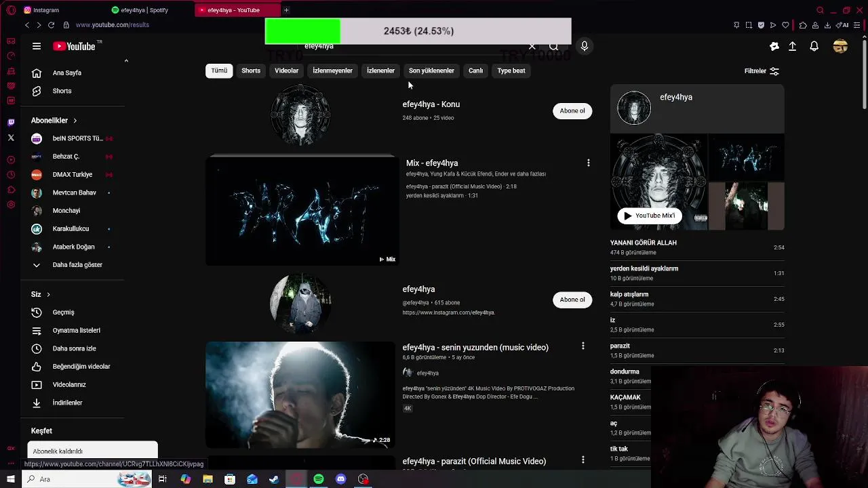The image size is (868, 488).
Task: Open YouTube notifications bell
Action: point(814,46)
